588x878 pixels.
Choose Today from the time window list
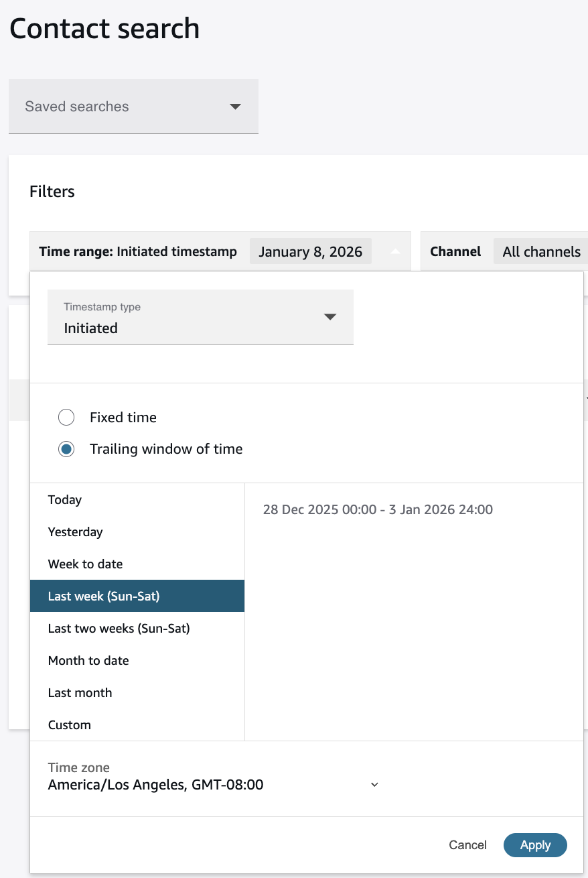click(x=65, y=500)
